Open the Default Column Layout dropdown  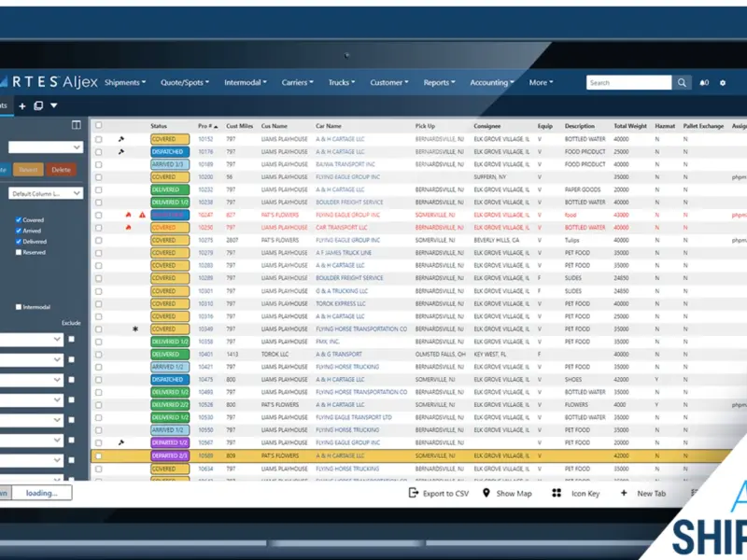46,193
